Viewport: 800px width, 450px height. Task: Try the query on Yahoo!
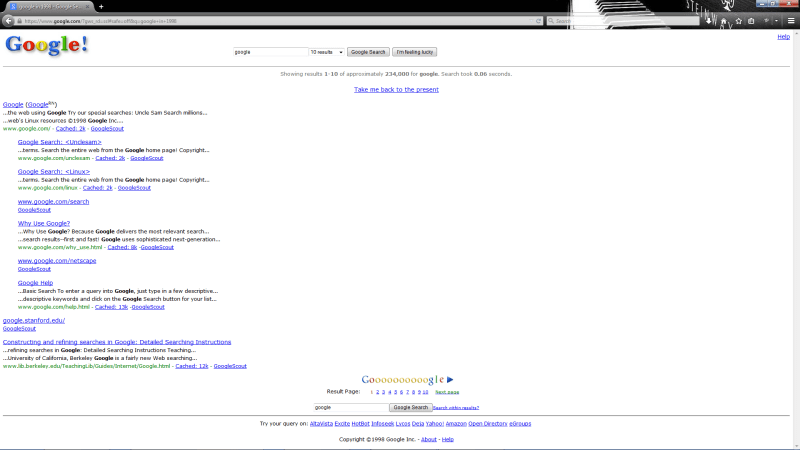tap(435, 423)
